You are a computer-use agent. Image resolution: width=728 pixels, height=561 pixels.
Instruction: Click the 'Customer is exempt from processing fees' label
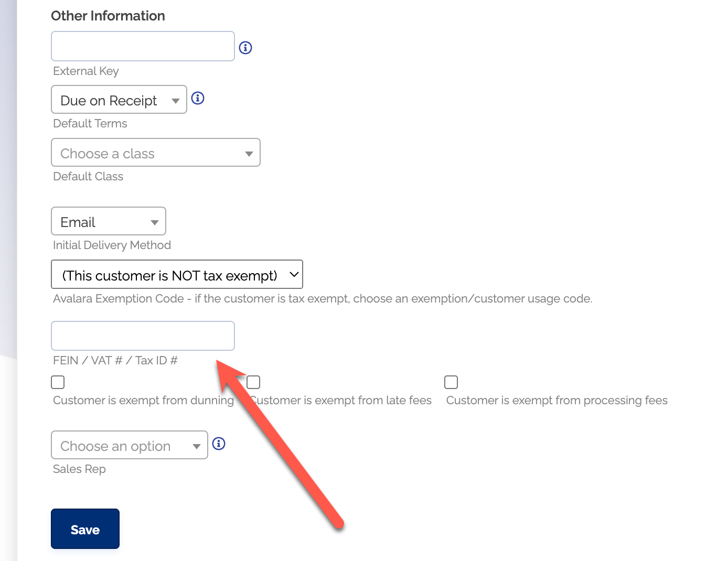click(556, 401)
